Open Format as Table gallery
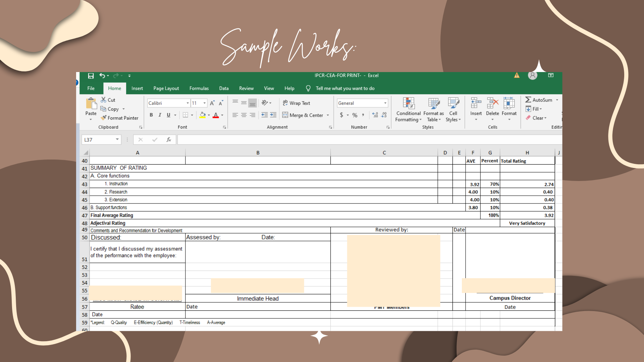The height and width of the screenshot is (362, 644). pos(434,110)
